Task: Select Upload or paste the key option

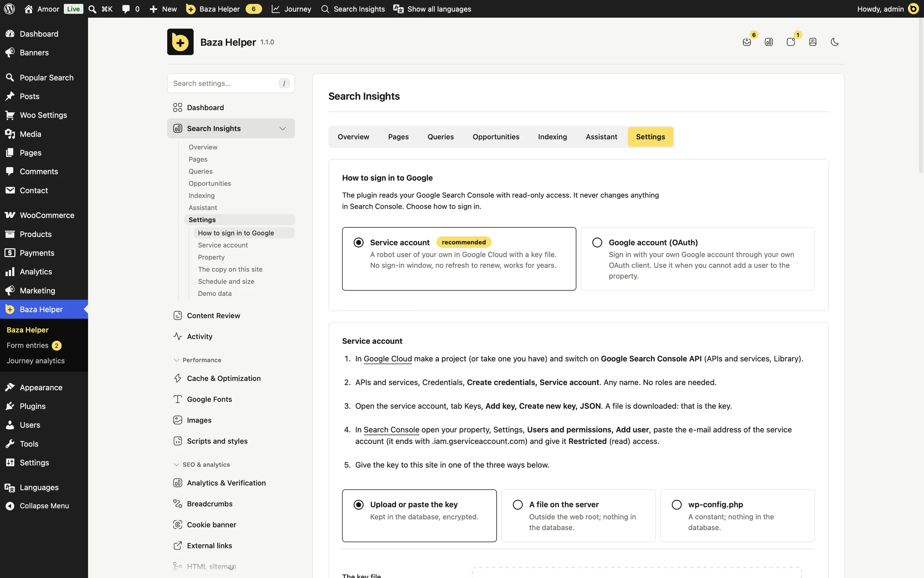Action: pos(358,504)
